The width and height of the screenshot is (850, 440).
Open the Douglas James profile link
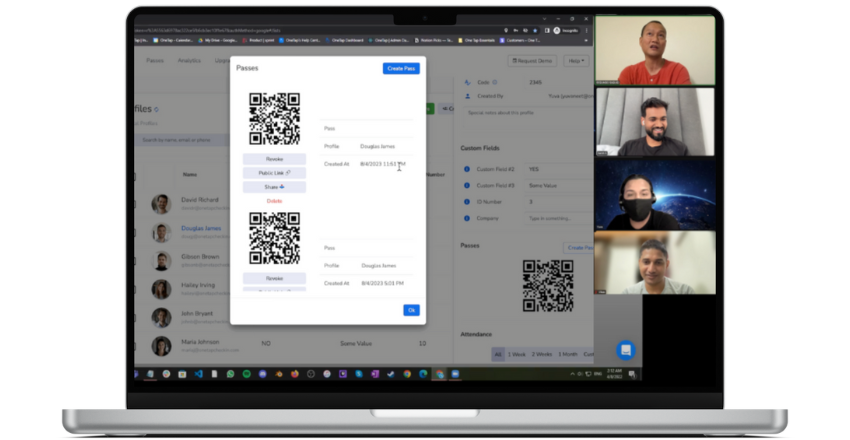click(202, 228)
